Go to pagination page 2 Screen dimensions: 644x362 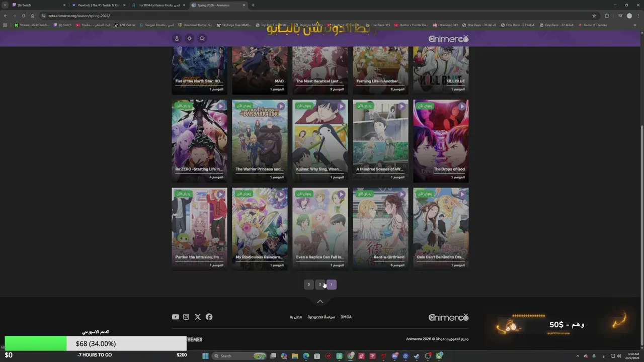coord(320,285)
